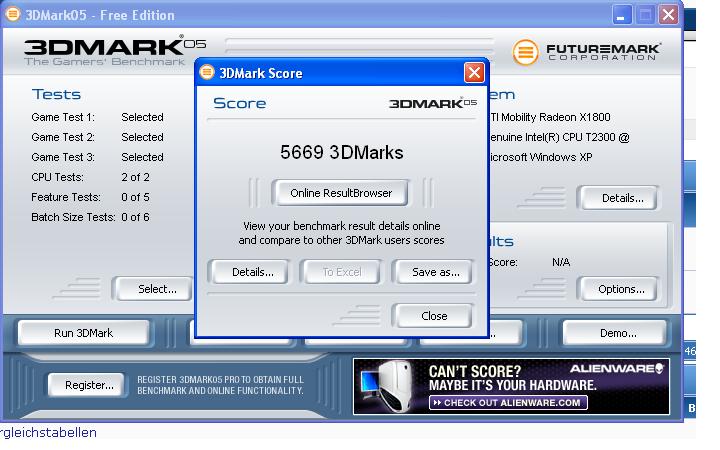Open score Details in the 3DMark Score dialog
Screen dimensions: 720x450
[249, 272]
